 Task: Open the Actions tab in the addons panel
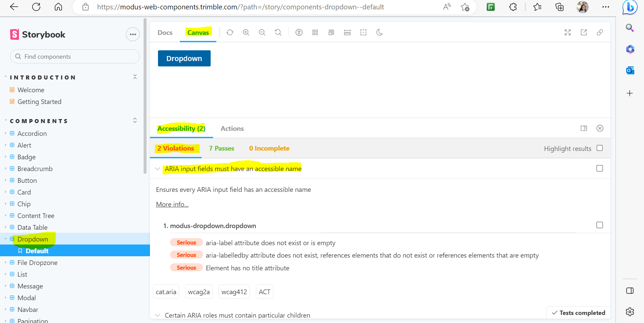point(232,128)
